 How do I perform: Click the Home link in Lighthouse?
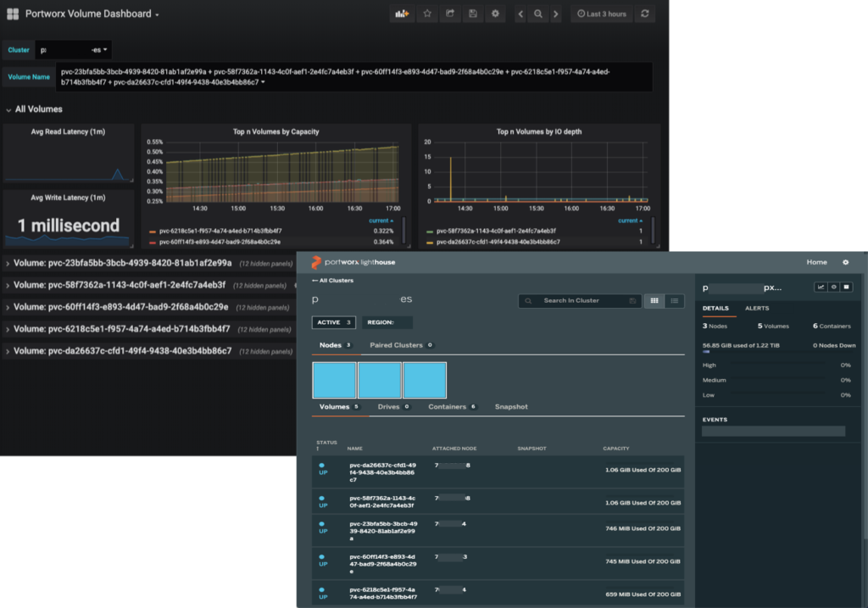tap(816, 262)
